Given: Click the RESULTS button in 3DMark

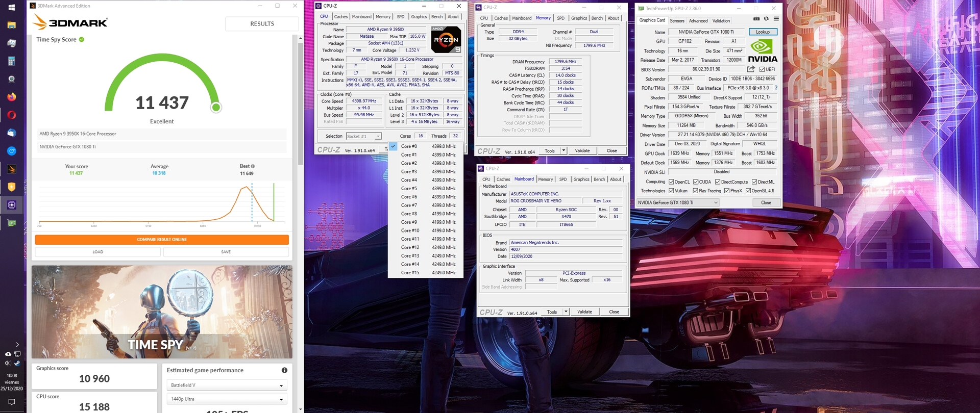Looking at the screenshot, I should tap(262, 24).
